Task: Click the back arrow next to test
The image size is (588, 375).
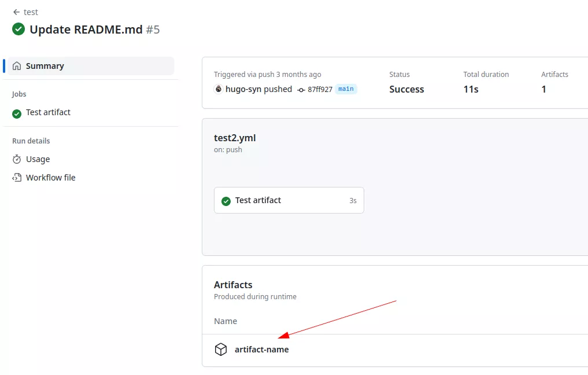Action: [16, 12]
